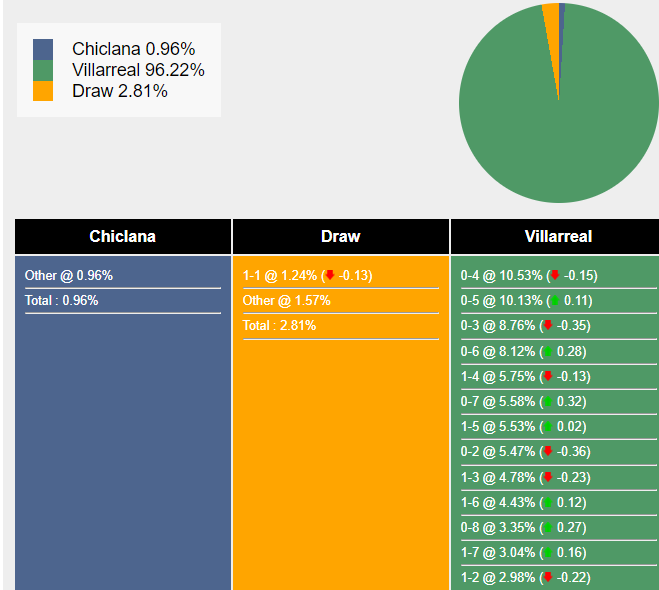Click the blue Chiclana legend swatch
659x590 pixels.
(43, 49)
